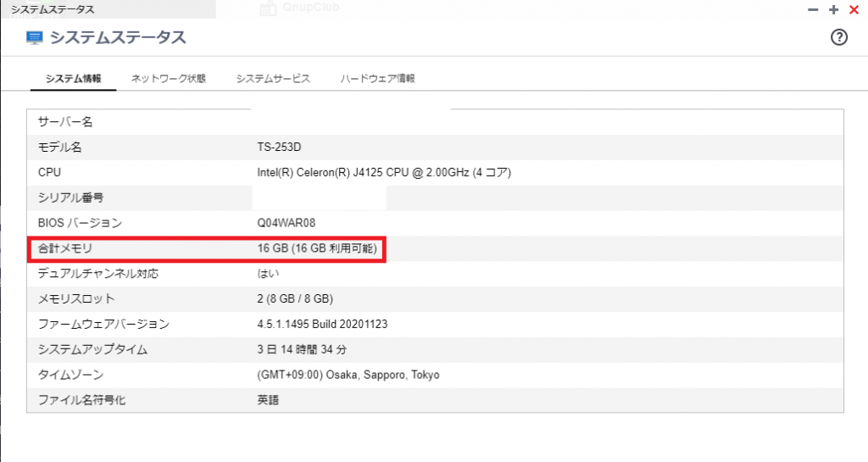Click the システムアップタイム label
Screen dimensions: 868x462
tap(92, 350)
